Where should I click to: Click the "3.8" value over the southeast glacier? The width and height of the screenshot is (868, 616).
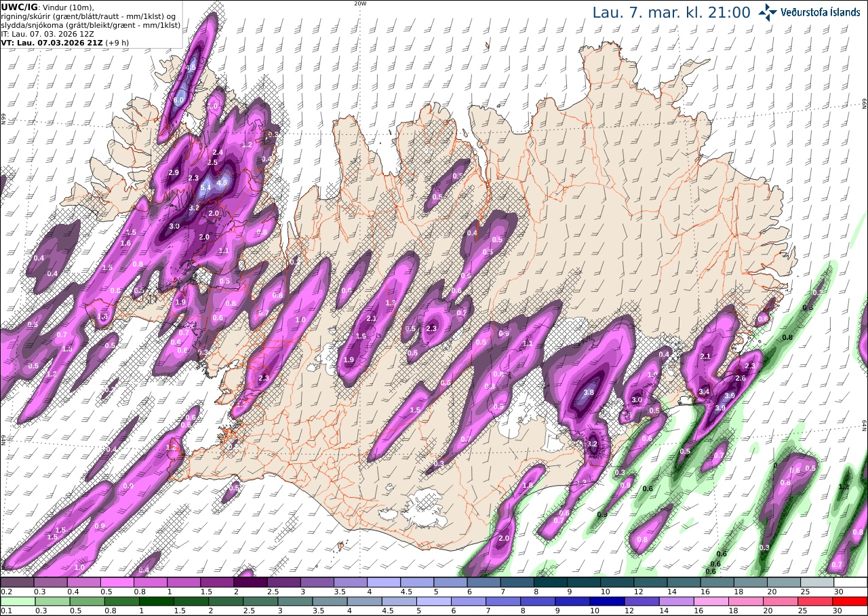tap(589, 392)
